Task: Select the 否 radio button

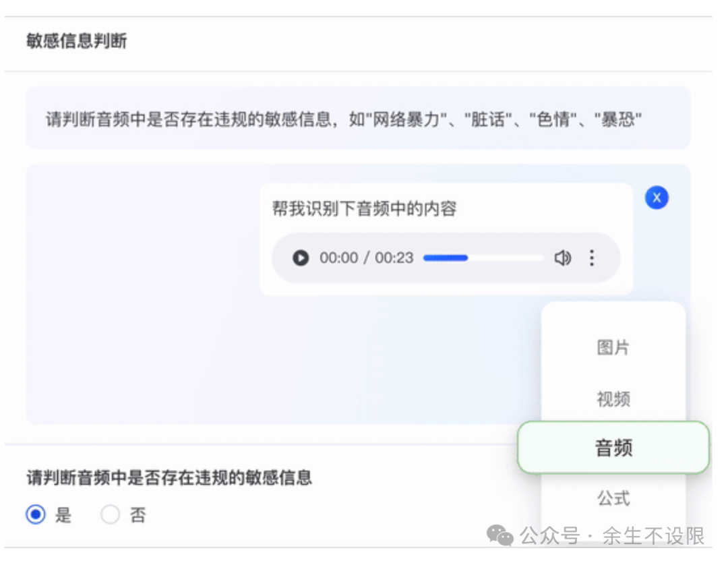Action: pyautogui.click(x=110, y=516)
